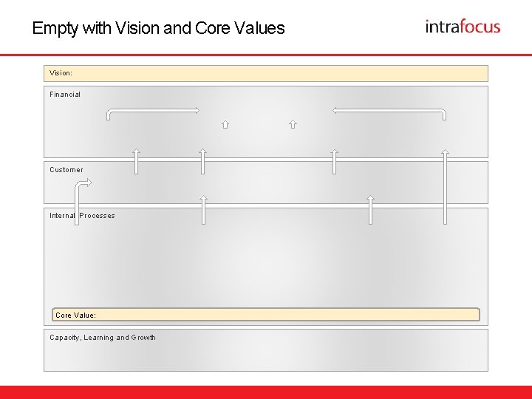The width and height of the screenshot is (532, 399).
Task: Click the intrafocus logo
Action: click(463, 27)
